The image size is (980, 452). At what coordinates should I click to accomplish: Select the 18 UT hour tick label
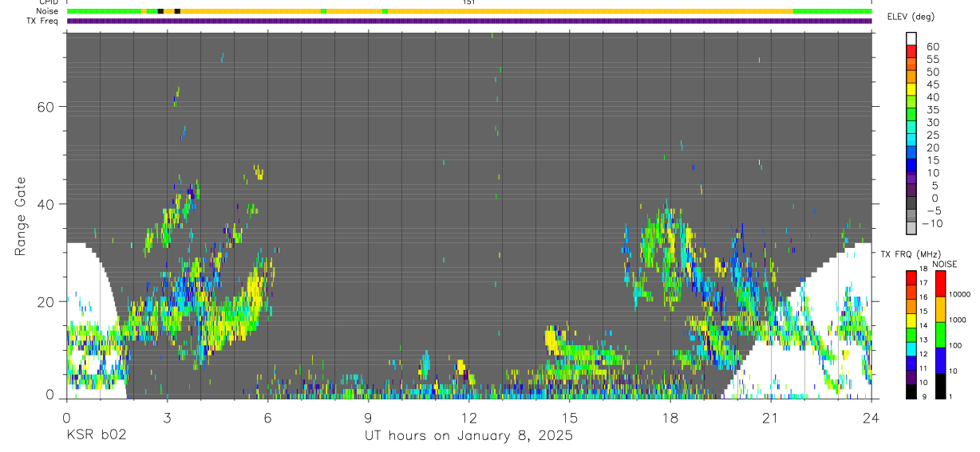[x=670, y=418]
